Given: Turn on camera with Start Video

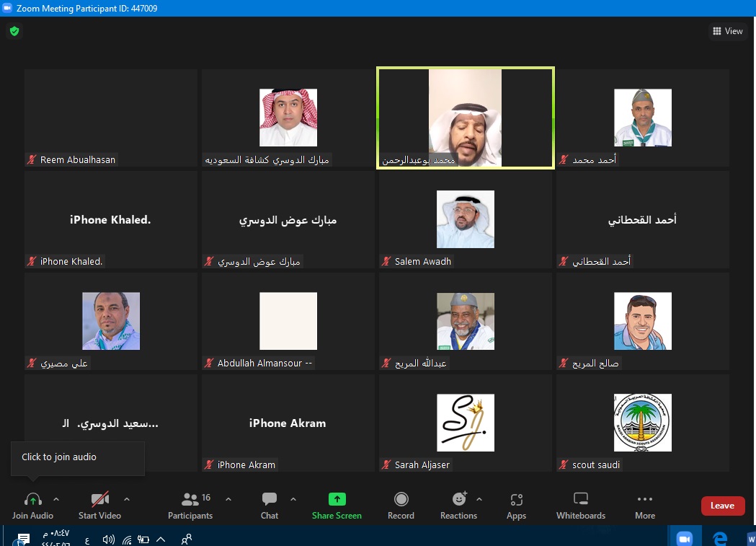Looking at the screenshot, I should click(99, 499).
